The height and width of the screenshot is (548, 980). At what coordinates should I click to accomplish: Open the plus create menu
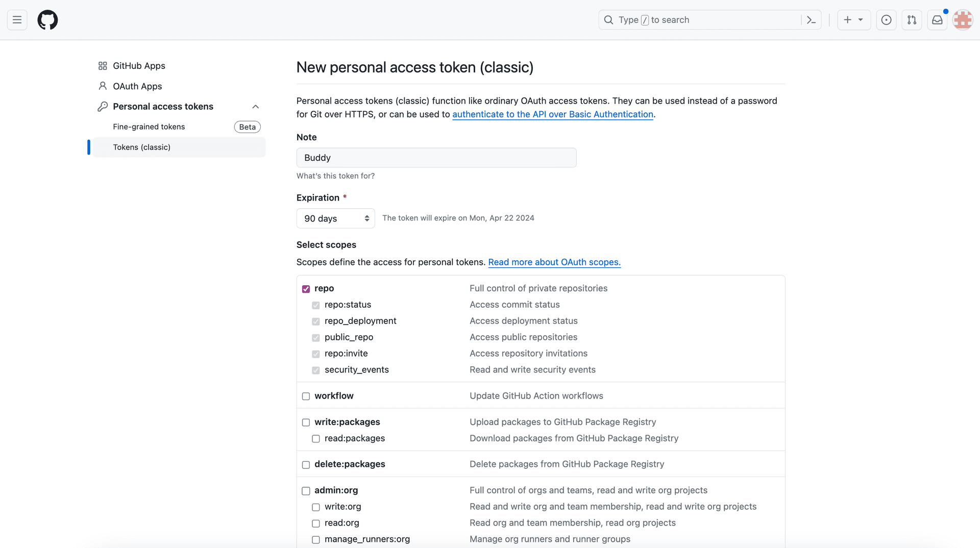(x=853, y=20)
